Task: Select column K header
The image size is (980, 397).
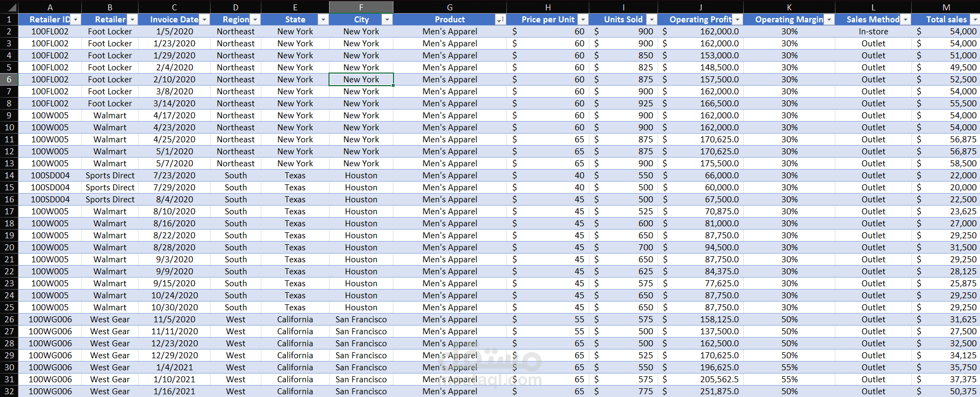Action: (x=790, y=7)
